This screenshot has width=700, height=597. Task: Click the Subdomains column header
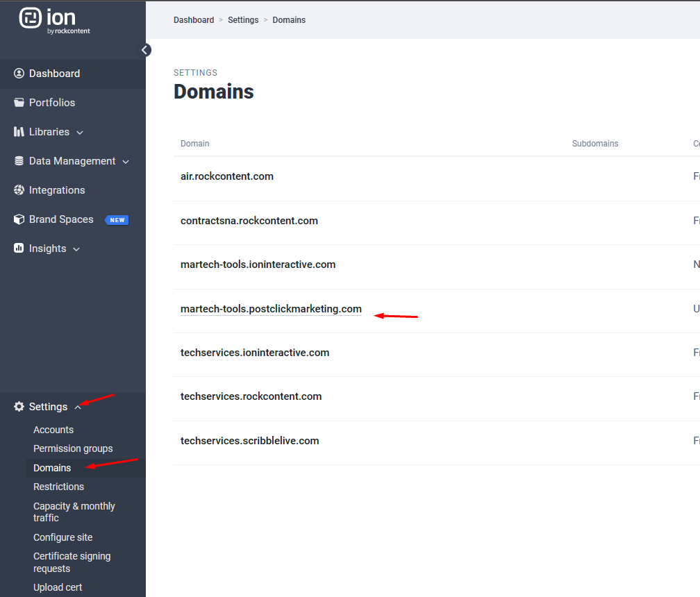tap(595, 144)
